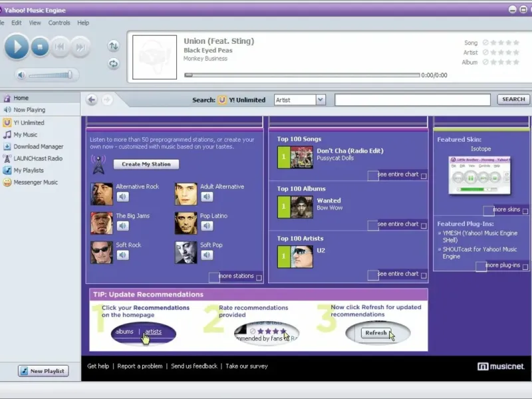The height and width of the screenshot is (399, 532).
Task: Open more stations link
Action: click(x=236, y=276)
